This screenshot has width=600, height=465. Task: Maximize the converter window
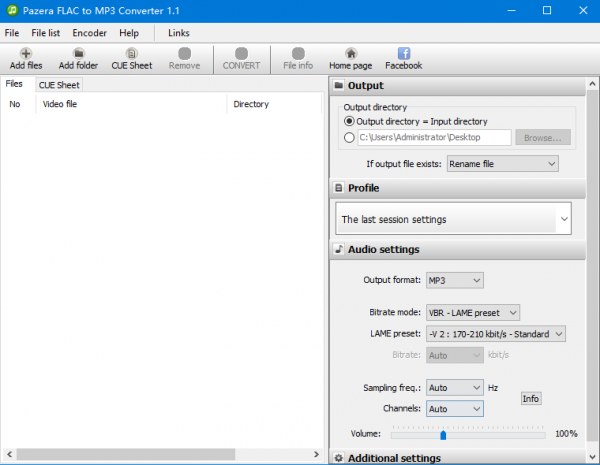547,10
